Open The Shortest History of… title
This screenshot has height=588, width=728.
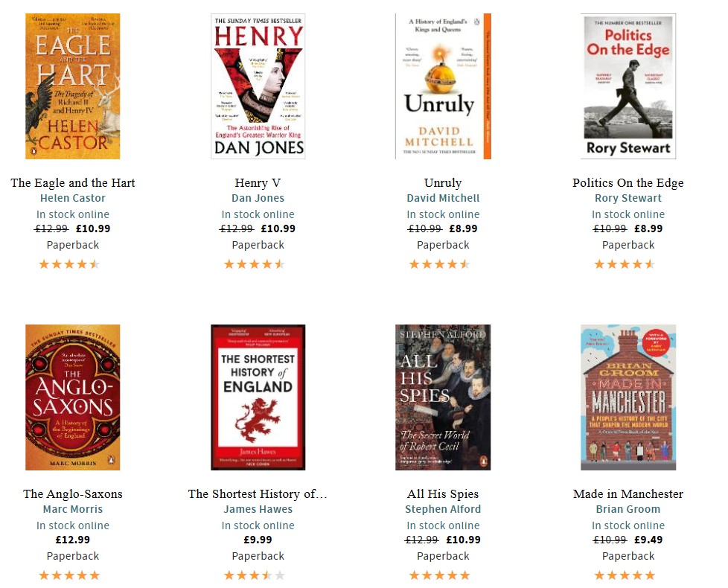coord(258,493)
